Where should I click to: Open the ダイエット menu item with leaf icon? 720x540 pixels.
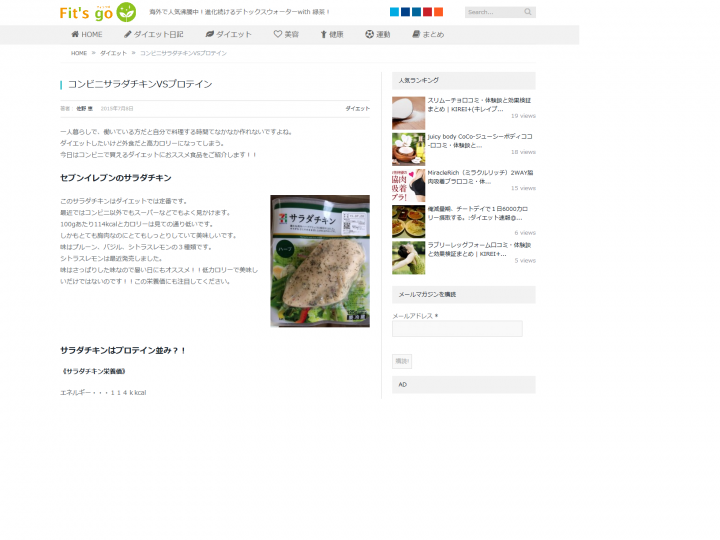coord(229,34)
